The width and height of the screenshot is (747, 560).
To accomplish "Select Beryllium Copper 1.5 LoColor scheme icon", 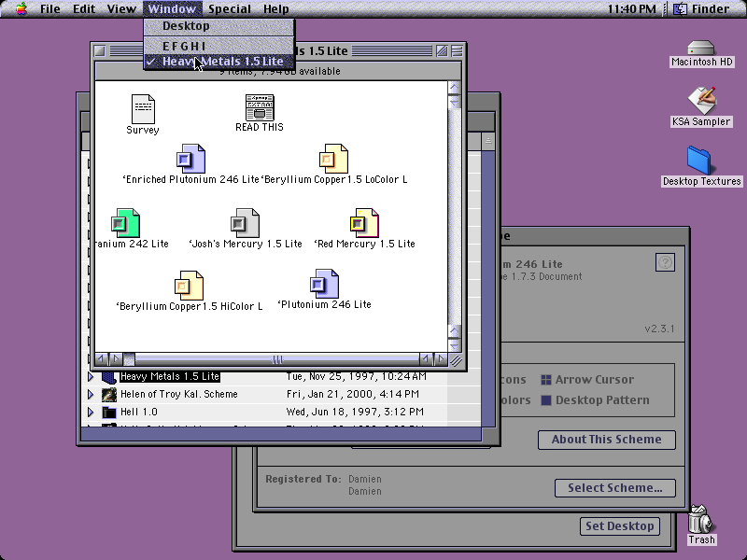I will pyautogui.click(x=333, y=159).
